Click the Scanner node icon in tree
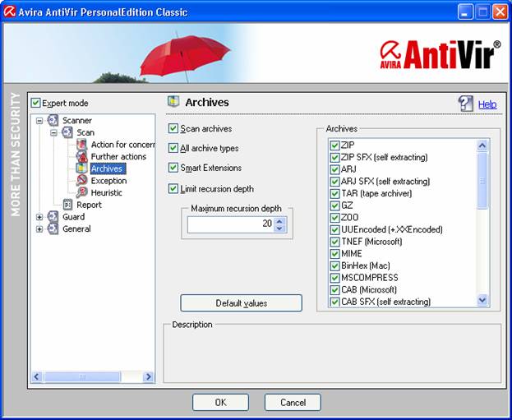This screenshot has height=420, width=512. pos(53,121)
